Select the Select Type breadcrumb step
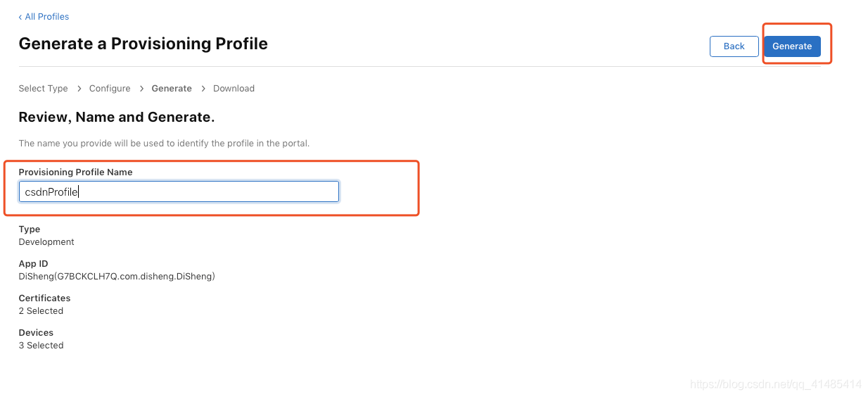 pyautogui.click(x=43, y=89)
